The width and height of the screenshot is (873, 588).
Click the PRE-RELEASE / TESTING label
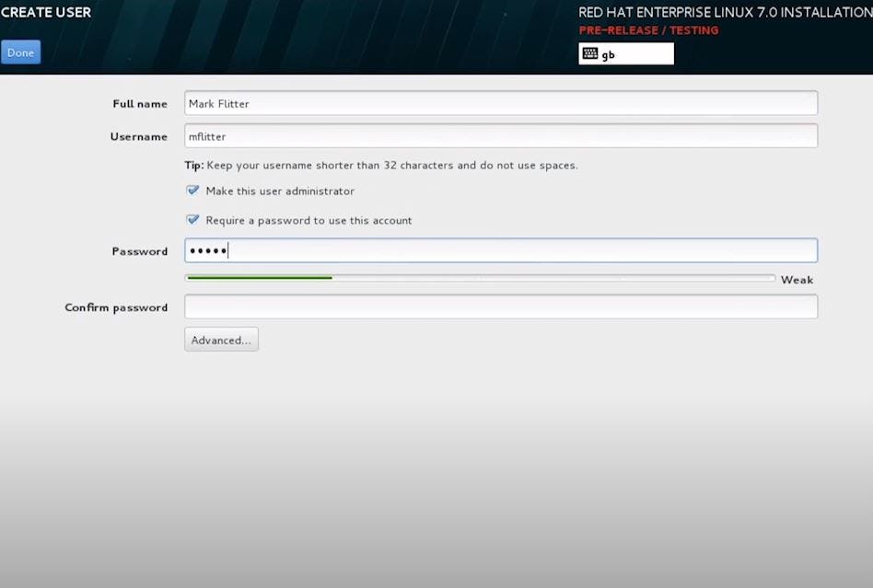coord(647,29)
